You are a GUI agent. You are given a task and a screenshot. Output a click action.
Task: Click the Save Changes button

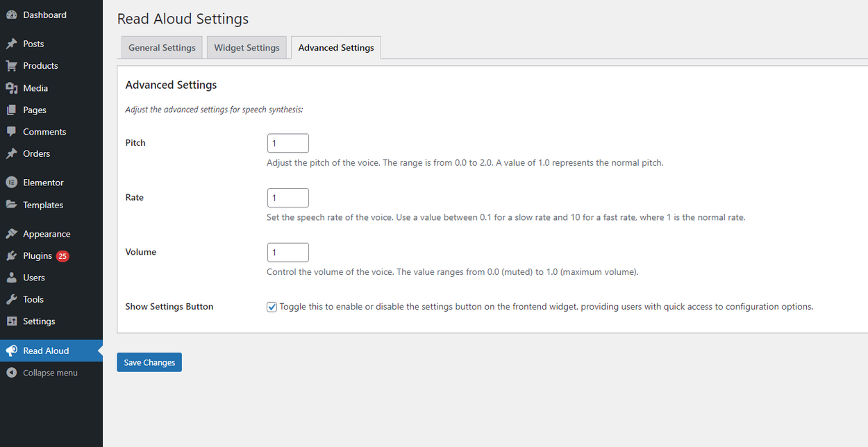pos(149,362)
